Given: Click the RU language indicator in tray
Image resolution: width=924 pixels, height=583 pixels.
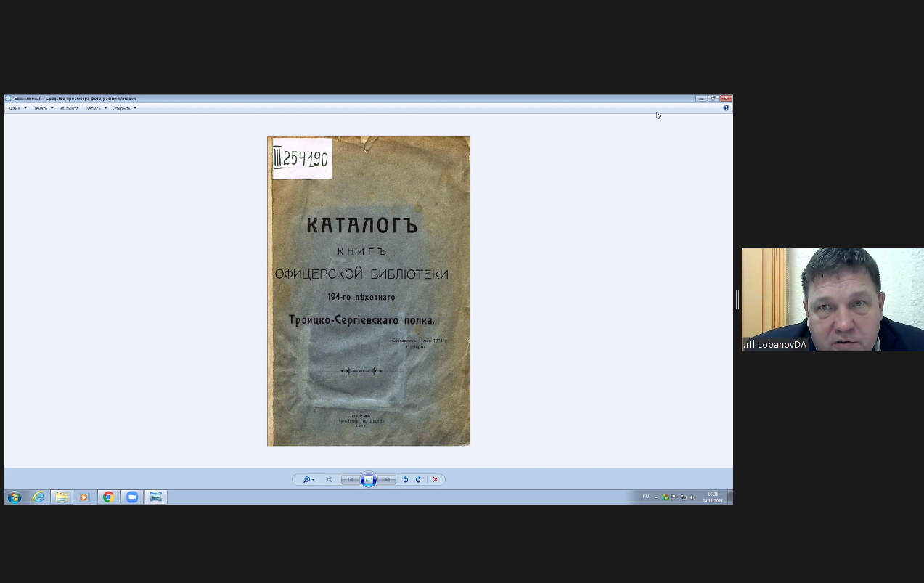Looking at the screenshot, I should (x=645, y=497).
